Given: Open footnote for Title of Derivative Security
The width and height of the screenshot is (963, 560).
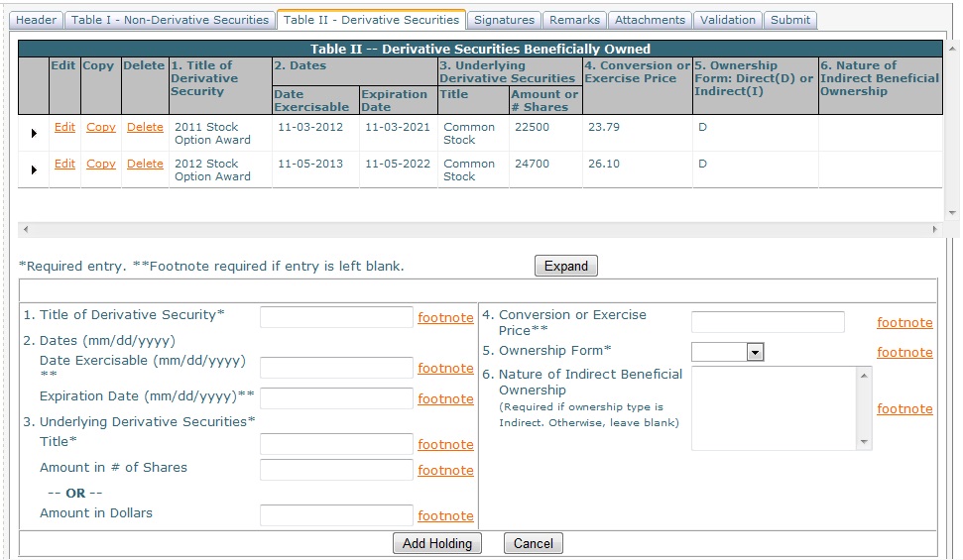Looking at the screenshot, I should [x=445, y=317].
